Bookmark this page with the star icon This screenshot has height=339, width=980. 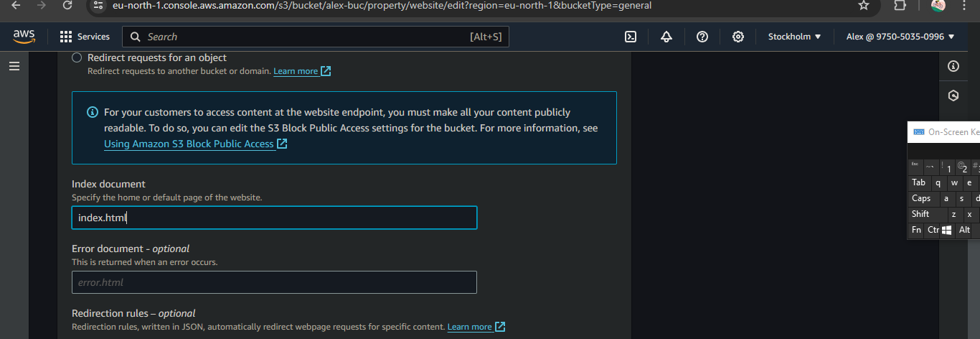(864, 6)
